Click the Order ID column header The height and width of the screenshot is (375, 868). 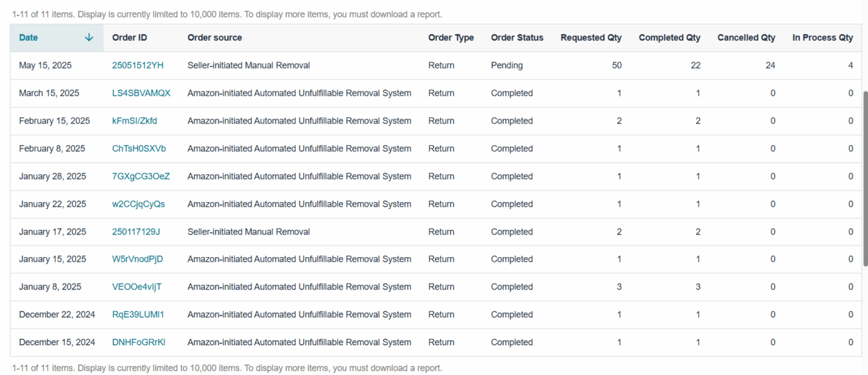[129, 38]
